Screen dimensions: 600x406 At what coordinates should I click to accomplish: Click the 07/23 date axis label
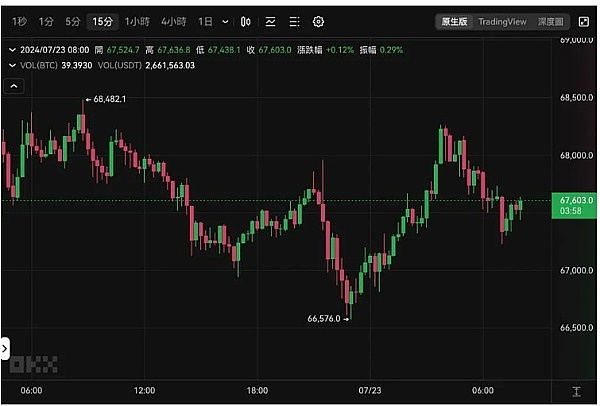370,391
